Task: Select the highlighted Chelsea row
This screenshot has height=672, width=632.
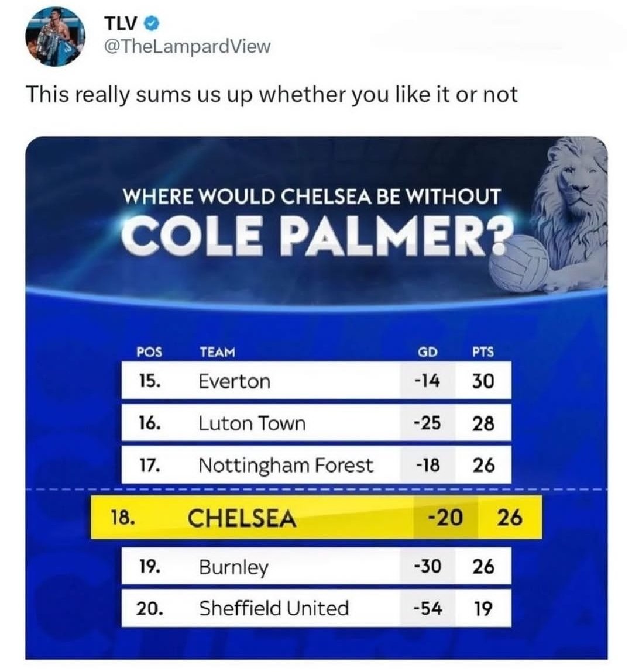Action: [317, 517]
